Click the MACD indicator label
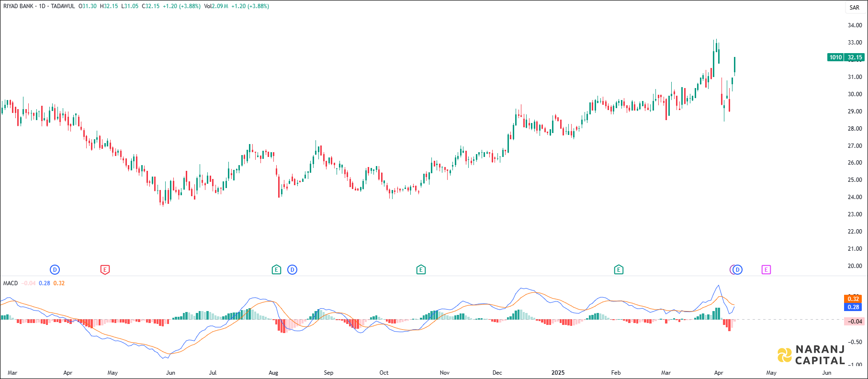 [11, 283]
